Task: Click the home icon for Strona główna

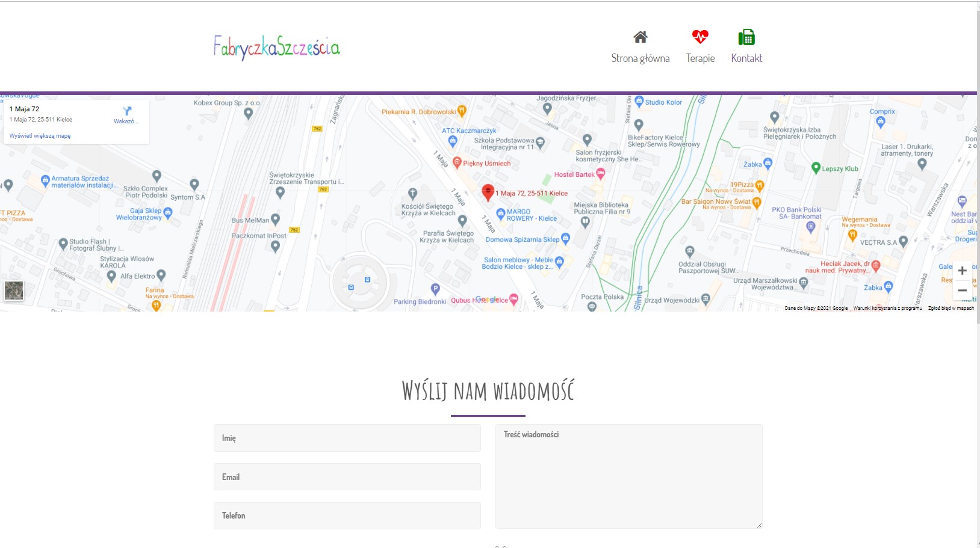Action: (640, 37)
